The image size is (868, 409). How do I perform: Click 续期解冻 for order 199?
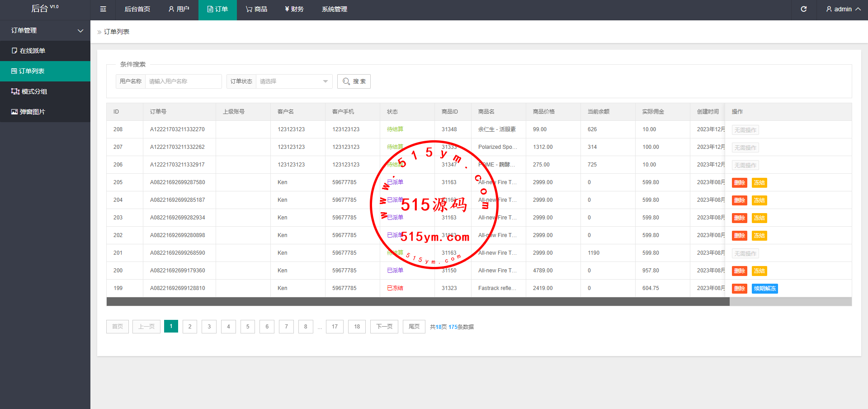(764, 289)
